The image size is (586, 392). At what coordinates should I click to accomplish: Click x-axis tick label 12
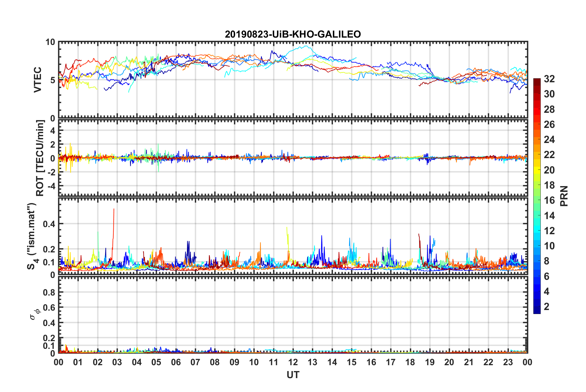tap(293, 362)
